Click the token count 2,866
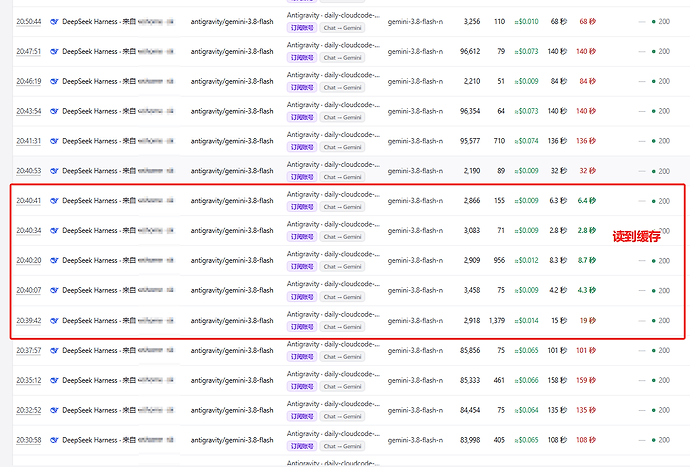Screen dimensions: 690x467 (472, 201)
